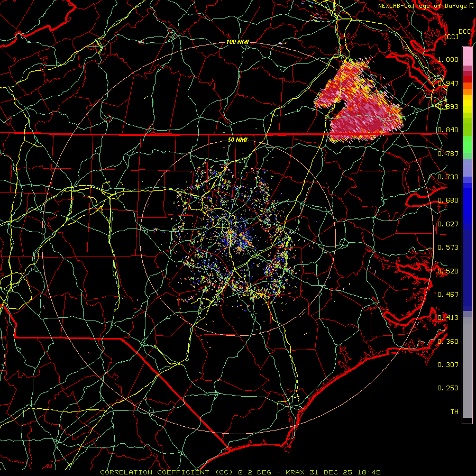The image size is (476, 476).
Task: Select the 0.947 legend value
Action: tap(448, 83)
